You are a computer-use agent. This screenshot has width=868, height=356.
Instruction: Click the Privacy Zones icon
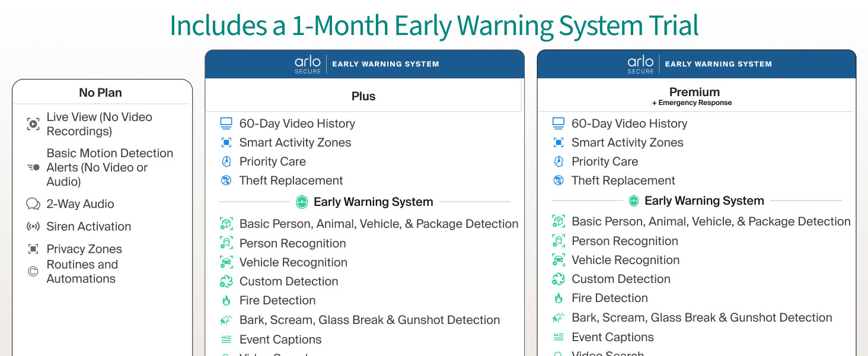pos(33,249)
